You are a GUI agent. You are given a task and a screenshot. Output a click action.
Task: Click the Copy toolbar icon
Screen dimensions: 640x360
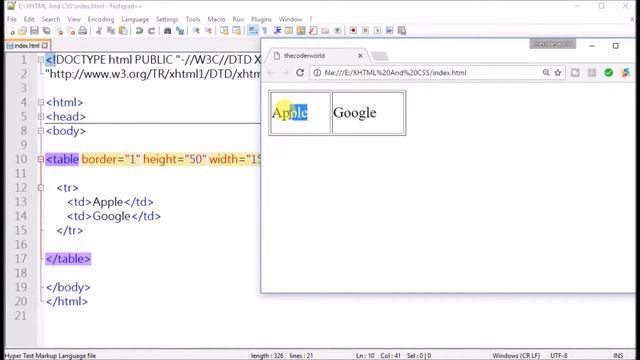pyautogui.click(x=111, y=31)
